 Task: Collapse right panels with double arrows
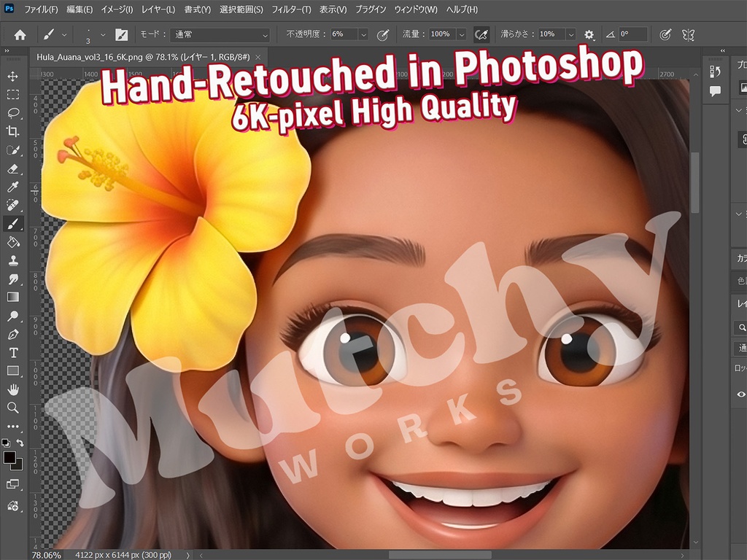(723, 50)
